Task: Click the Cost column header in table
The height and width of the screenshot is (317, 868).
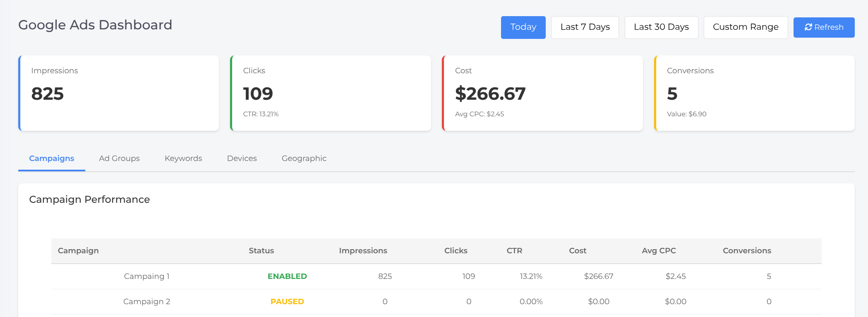Action: pos(578,251)
